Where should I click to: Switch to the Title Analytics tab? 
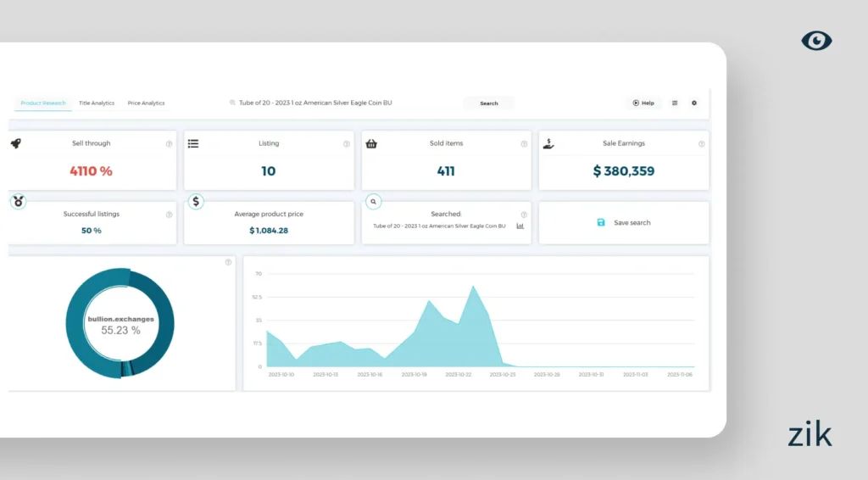click(x=97, y=103)
